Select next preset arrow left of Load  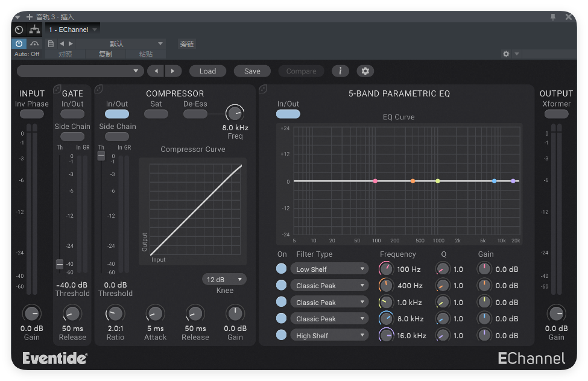173,71
